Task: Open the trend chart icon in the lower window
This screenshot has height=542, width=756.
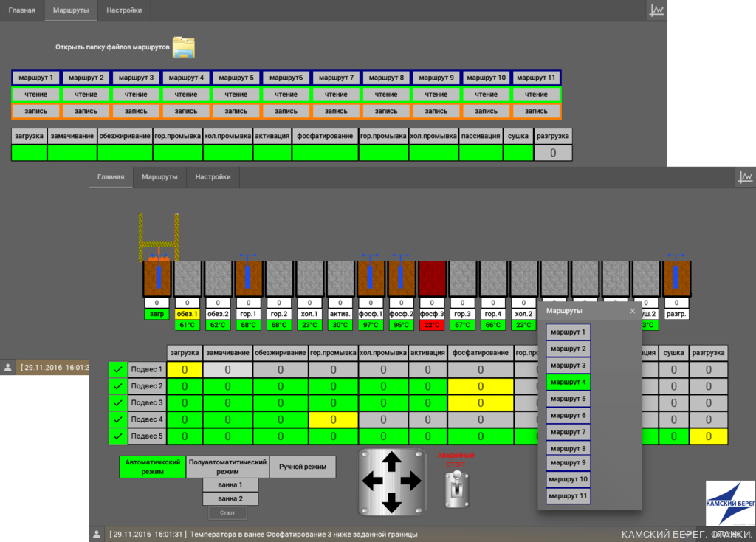Action: pos(745,177)
